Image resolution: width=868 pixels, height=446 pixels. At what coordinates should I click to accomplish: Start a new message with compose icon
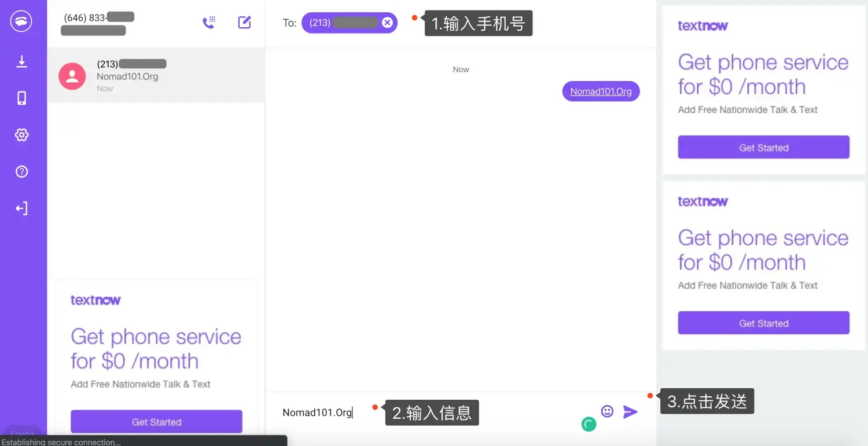(x=245, y=23)
